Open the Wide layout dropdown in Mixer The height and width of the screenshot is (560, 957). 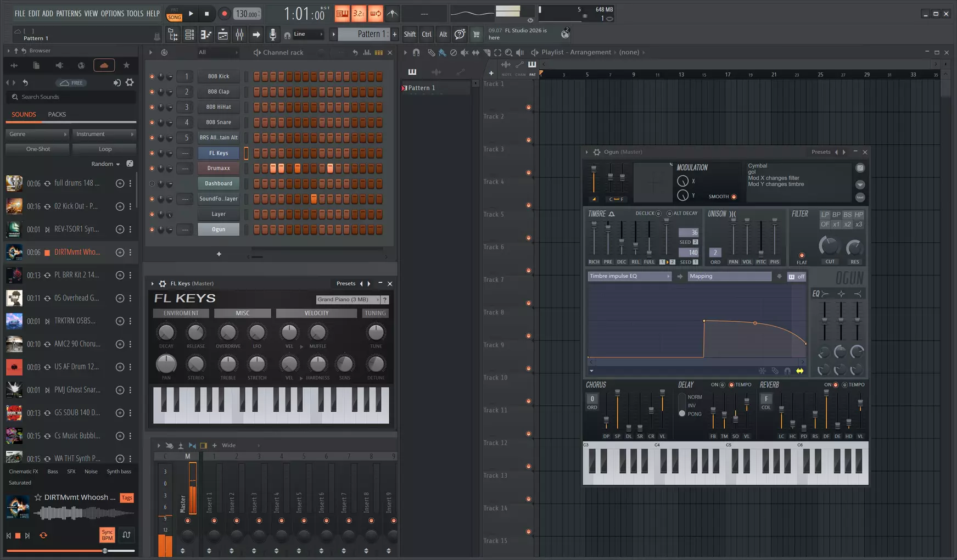pyautogui.click(x=240, y=445)
